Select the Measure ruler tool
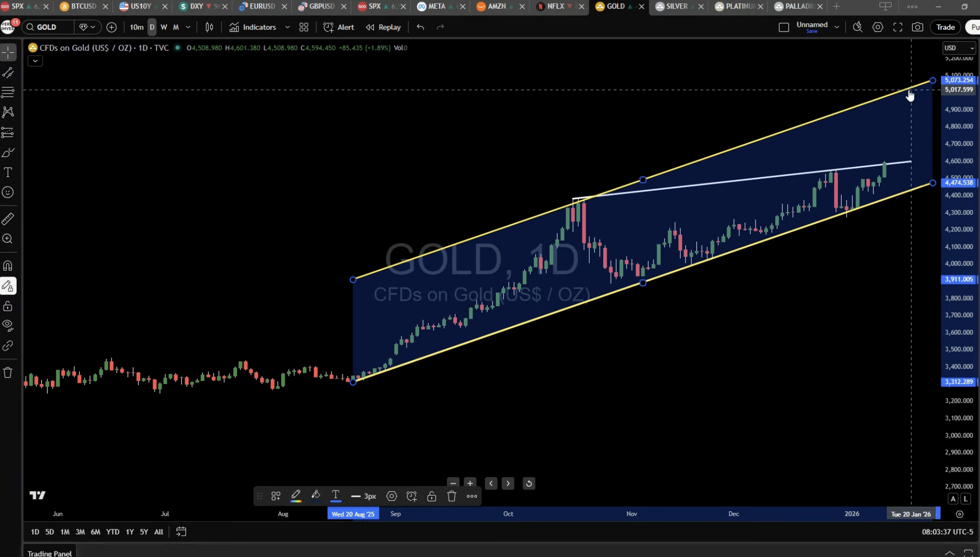Viewport: 980px width, 557px height. (x=8, y=219)
